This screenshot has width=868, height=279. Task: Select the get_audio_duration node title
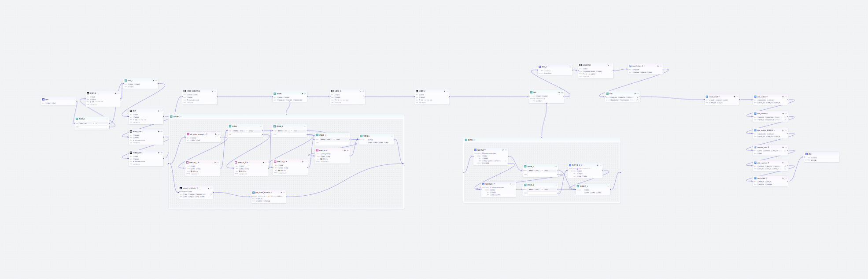(263, 193)
